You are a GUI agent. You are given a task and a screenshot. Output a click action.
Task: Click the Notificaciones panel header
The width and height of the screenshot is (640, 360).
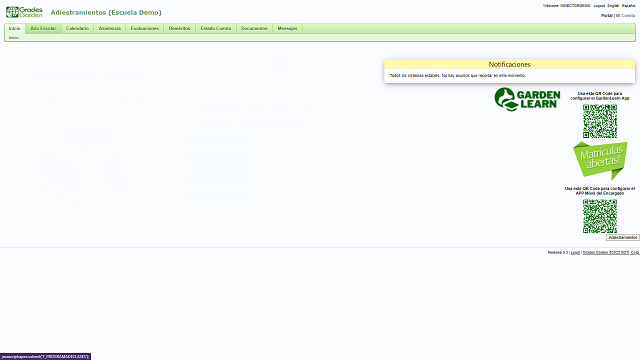[x=509, y=64]
